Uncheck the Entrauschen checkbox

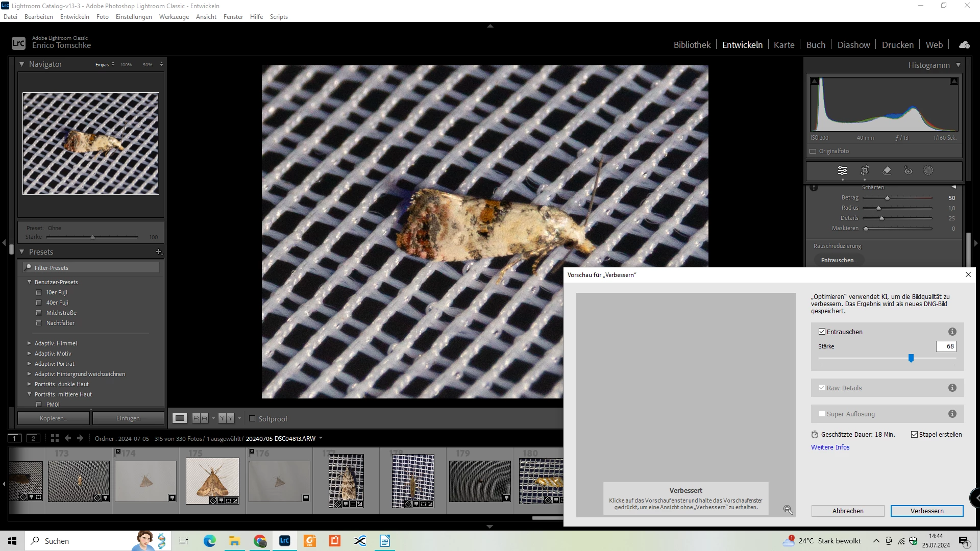(822, 332)
